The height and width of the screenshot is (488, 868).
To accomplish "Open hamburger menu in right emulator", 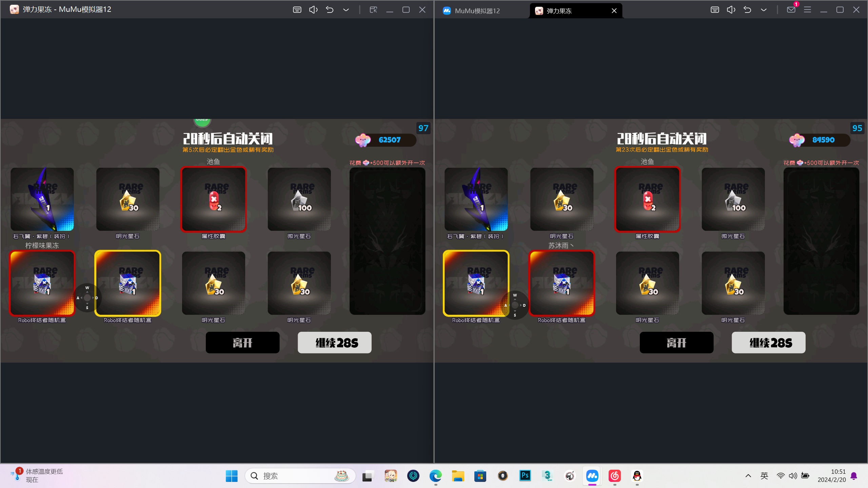I will coord(807,9).
